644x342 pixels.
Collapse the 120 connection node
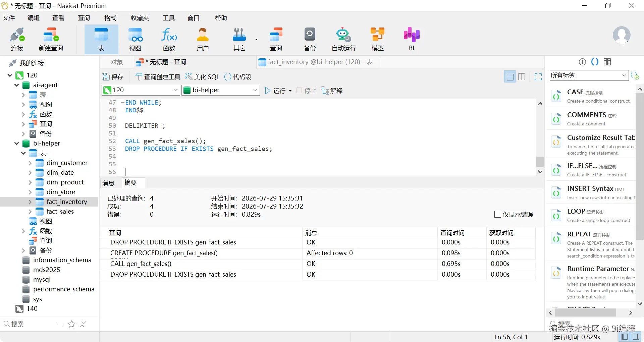10,75
